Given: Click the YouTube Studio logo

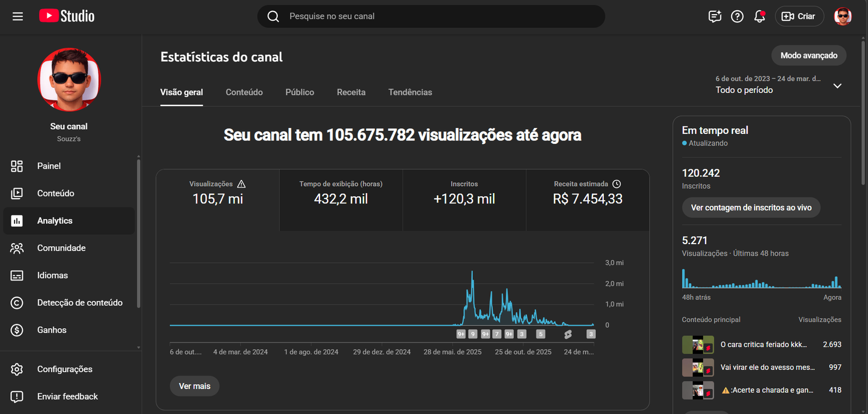Looking at the screenshot, I should 67,16.
